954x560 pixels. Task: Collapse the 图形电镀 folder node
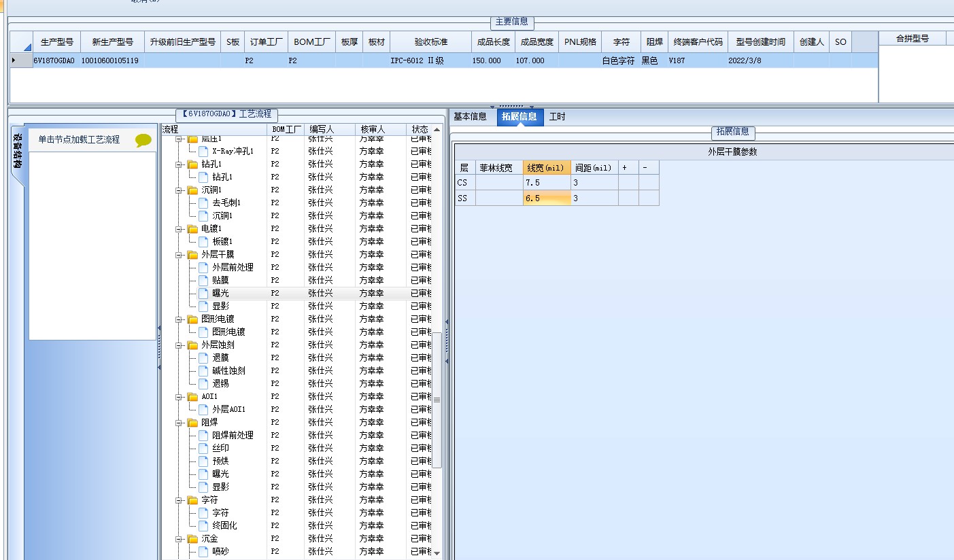click(180, 319)
